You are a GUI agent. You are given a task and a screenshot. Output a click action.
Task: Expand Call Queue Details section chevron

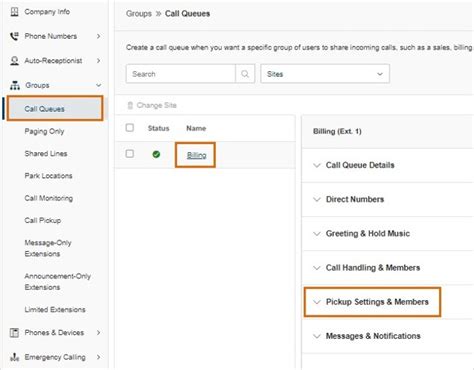pos(317,165)
